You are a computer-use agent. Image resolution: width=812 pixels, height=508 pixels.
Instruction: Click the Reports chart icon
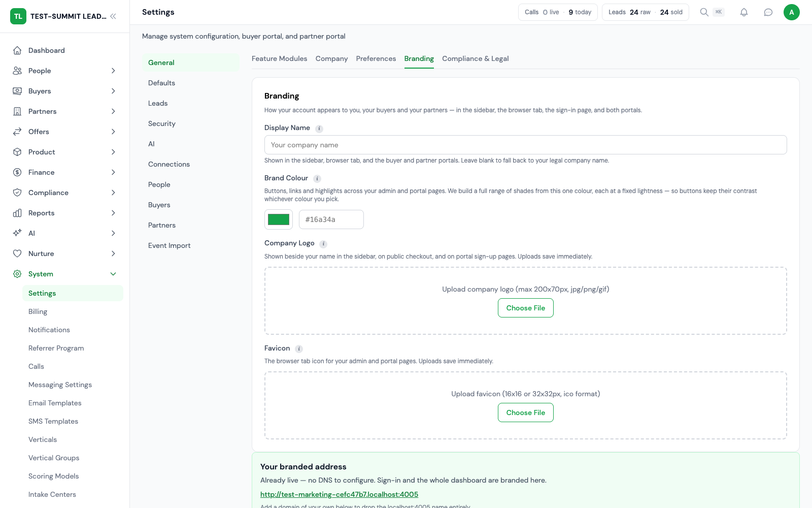17,213
